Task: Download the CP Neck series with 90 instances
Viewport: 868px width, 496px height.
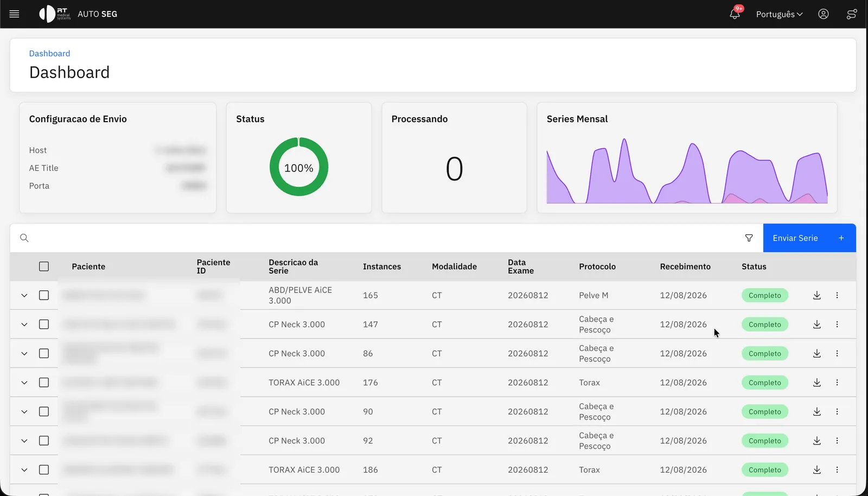Action: point(817,411)
